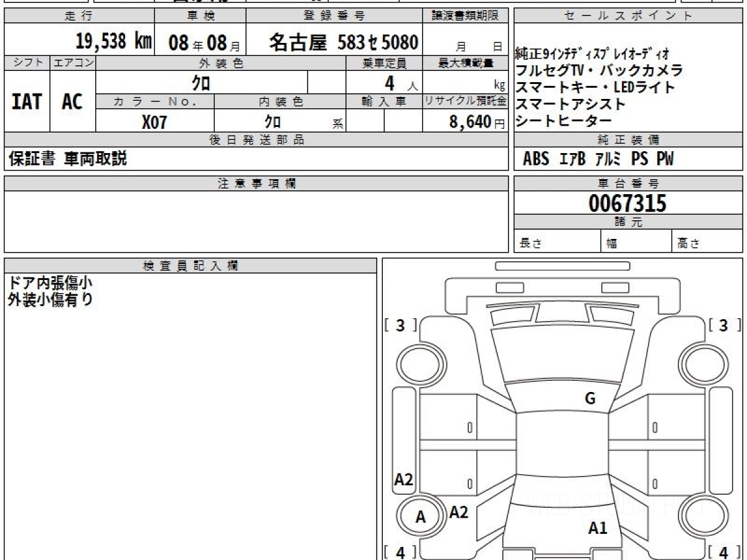747x560 pixels.
Task: Click the mileage value 19,538 km
Action: click(x=114, y=42)
